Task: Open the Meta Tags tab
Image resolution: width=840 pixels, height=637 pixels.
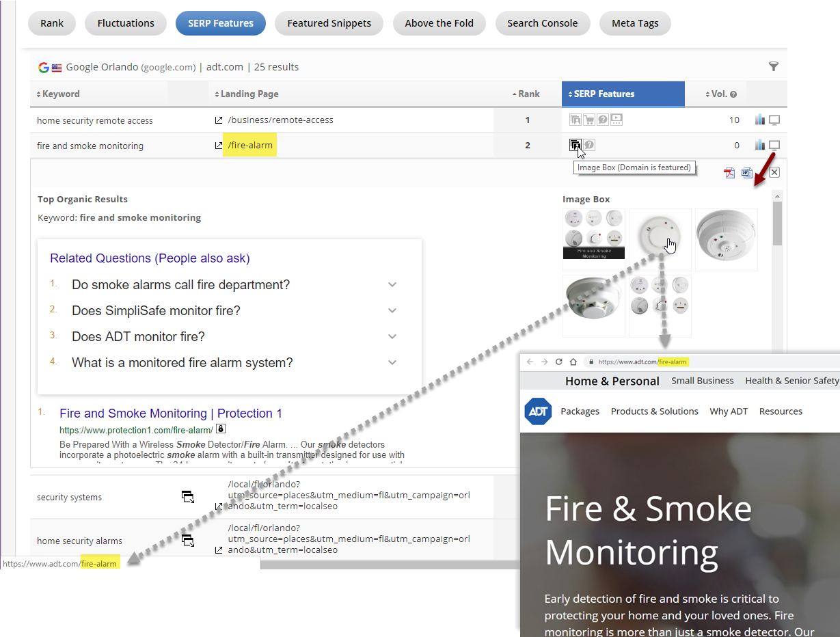Action: (x=635, y=23)
